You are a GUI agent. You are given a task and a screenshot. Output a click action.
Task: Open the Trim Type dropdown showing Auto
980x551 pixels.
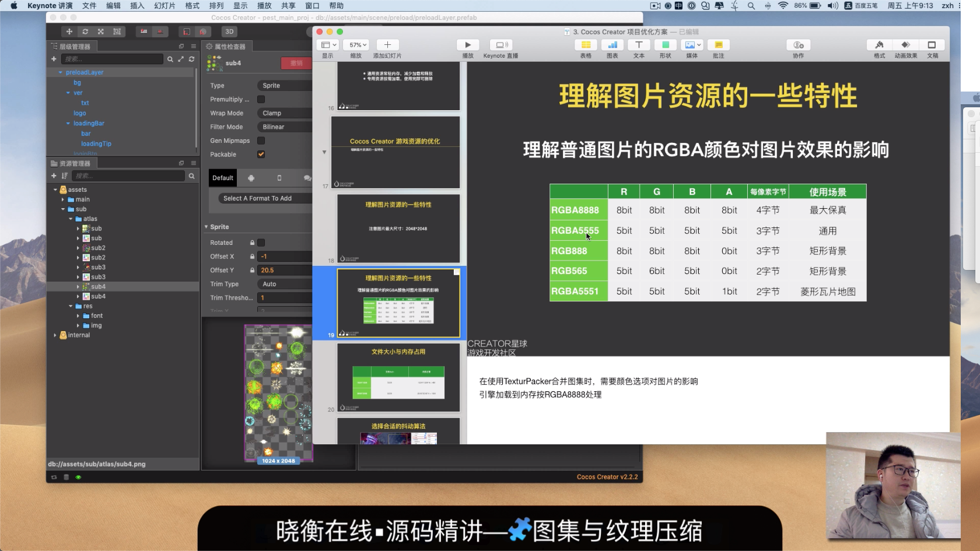(x=285, y=284)
